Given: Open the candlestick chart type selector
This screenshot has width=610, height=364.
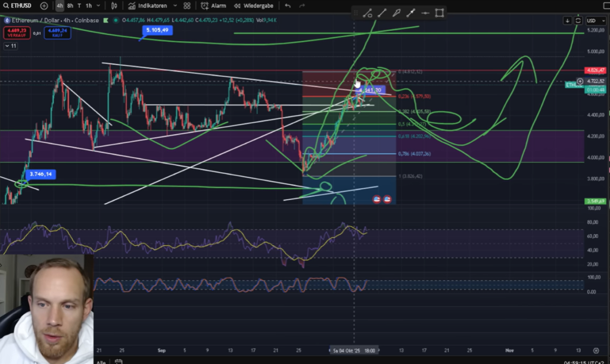Looking at the screenshot, I should click(114, 5).
